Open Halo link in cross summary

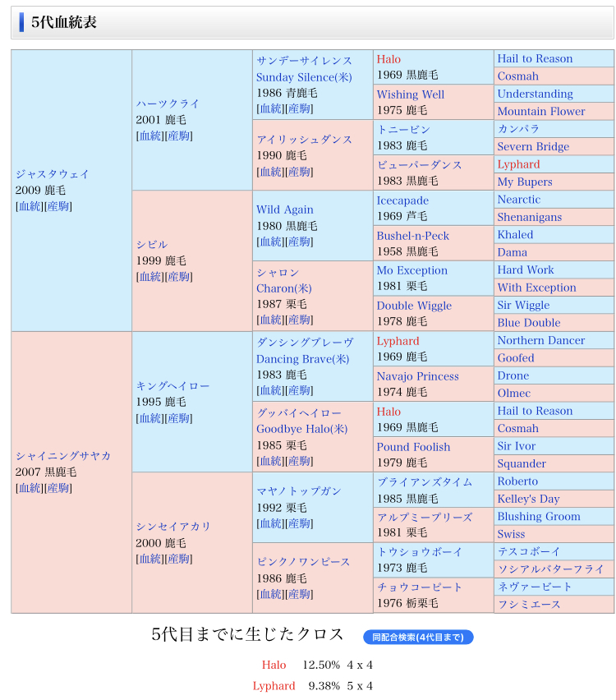pyautogui.click(x=274, y=665)
